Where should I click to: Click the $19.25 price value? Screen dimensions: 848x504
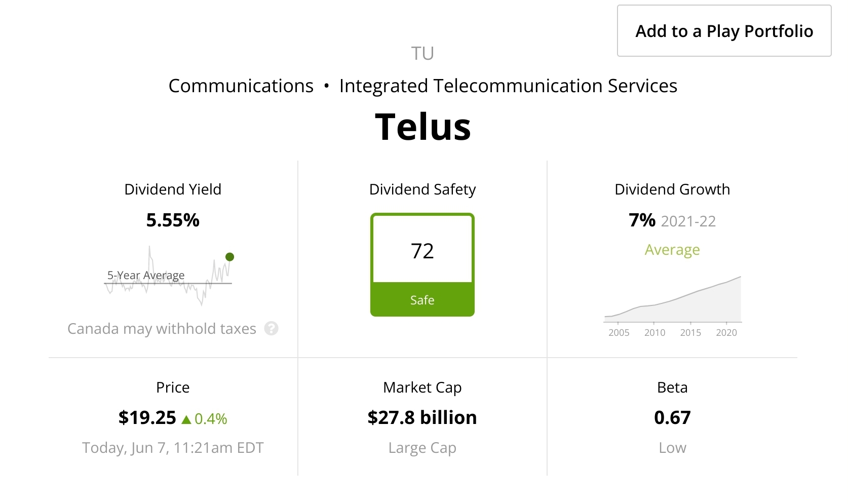[x=147, y=418]
